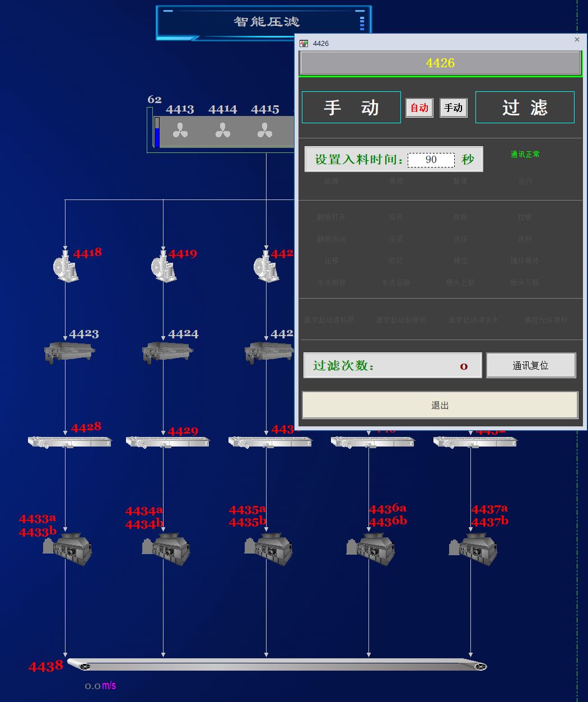588x702 pixels.
Task: Close the 4426 popup window
Action: coord(577,40)
